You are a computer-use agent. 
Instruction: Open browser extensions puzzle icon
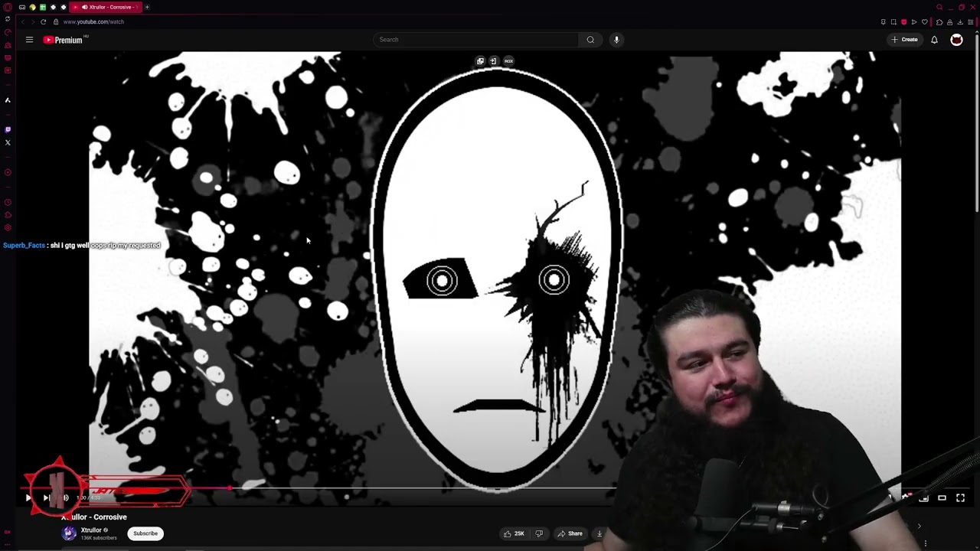[x=939, y=21]
